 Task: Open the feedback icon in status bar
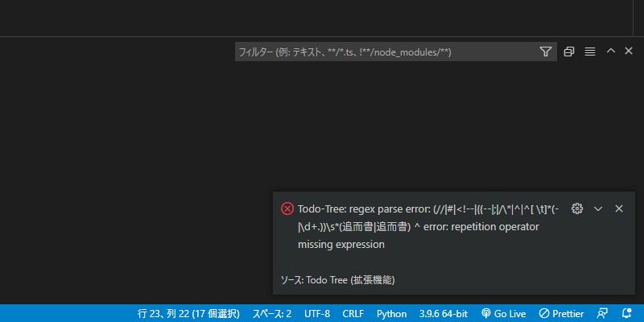(601, 314)
